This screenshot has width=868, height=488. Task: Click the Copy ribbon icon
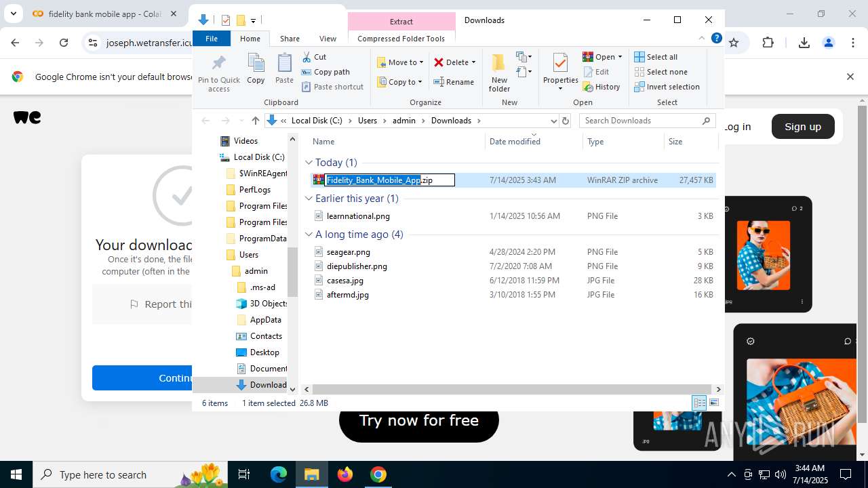tap(256, 69)
